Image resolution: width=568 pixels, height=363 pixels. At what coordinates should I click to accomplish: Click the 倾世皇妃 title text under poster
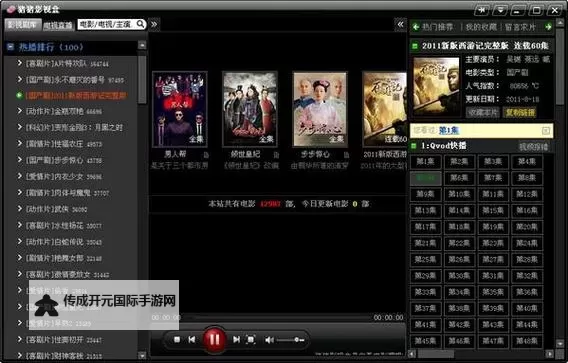[246, 154]
